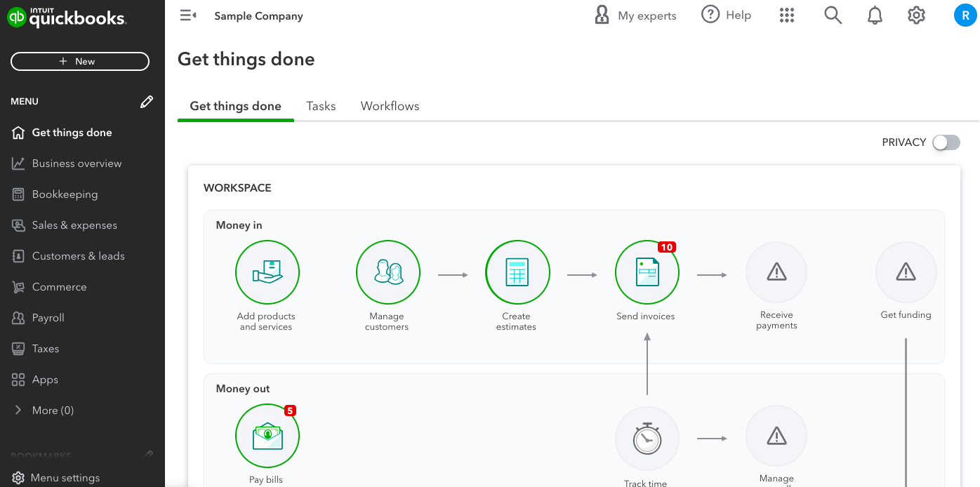Switch to the Workflows tab
Screen dimensions: 980x487
pyautogui.click(x=390, y=107)
